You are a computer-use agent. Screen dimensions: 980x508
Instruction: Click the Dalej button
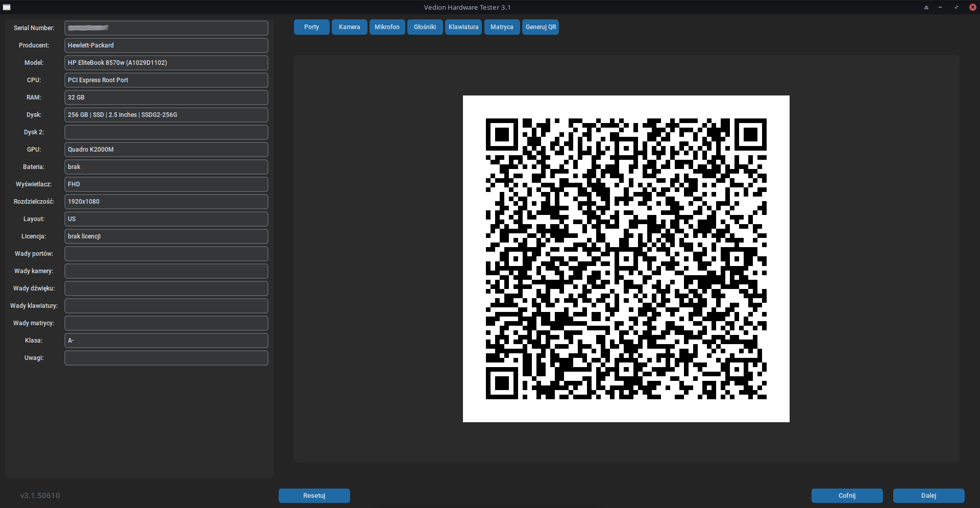point(928,496)
